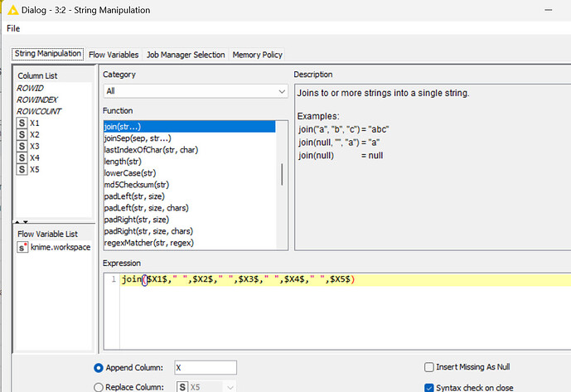This screenshot has width=571, height=392.
Task: Switch to the String Manipulation tab
Action: [x=48, y=54]
